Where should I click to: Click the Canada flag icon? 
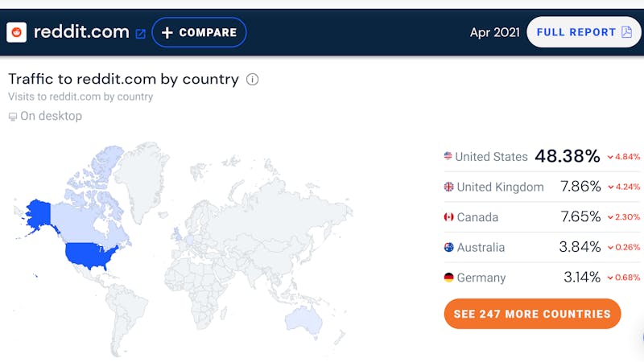(448, 217)
